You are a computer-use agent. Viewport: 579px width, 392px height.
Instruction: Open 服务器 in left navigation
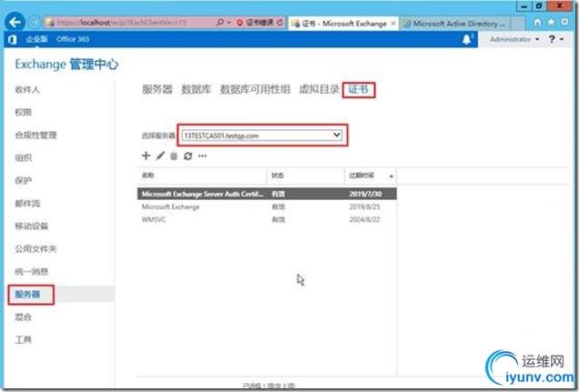pos(27,295)
